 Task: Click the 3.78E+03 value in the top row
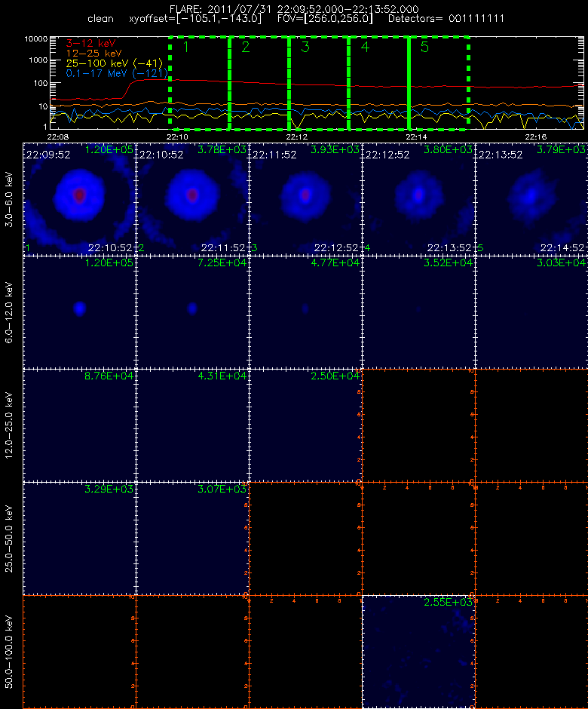[222, 149]
